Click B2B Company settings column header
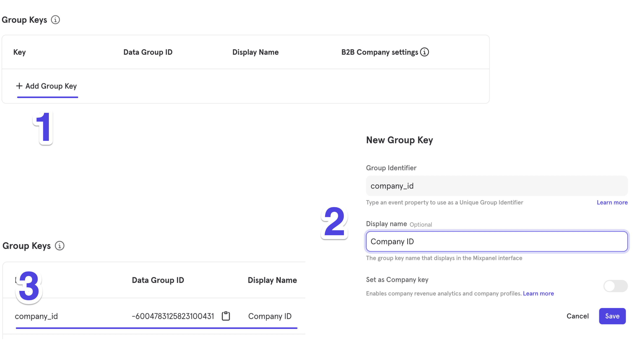Viewport: 644px width, 350px height. [379, 52]
